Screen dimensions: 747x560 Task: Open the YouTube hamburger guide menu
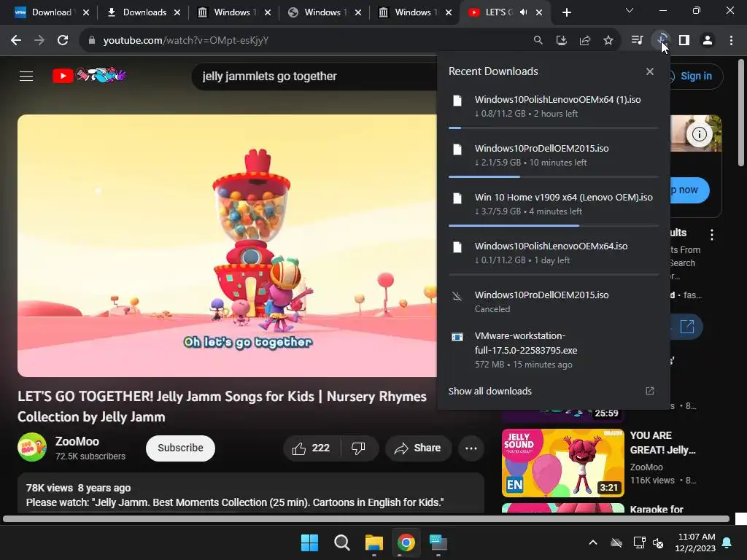[x=26, y=76]
